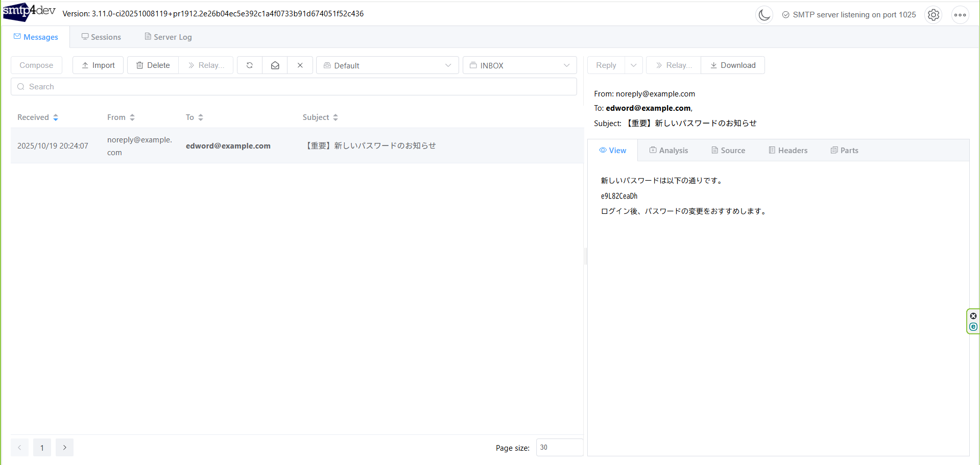Screen dimensions: 980x465
Task: Go to the previous page of messages
Action: (x=19, y=448)
